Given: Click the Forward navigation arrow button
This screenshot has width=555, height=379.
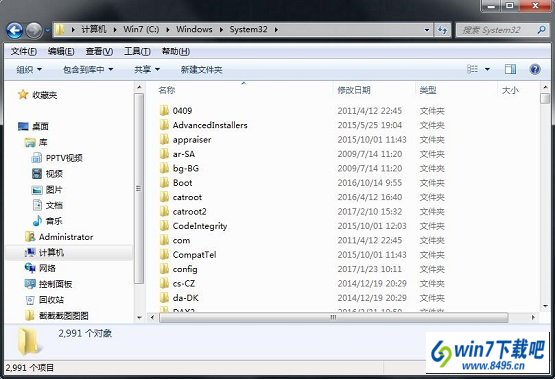Looking at the screenshot, I should (34, 30).
